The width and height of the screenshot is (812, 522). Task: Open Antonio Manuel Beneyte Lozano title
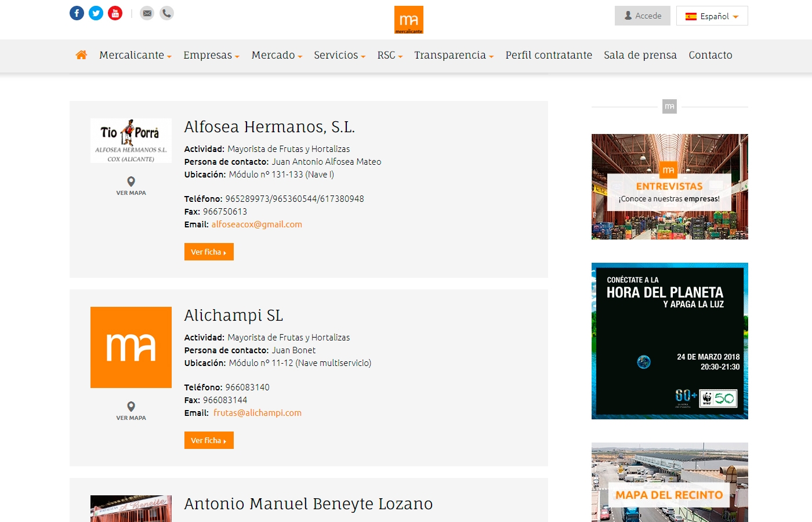[x=309, y=503]
